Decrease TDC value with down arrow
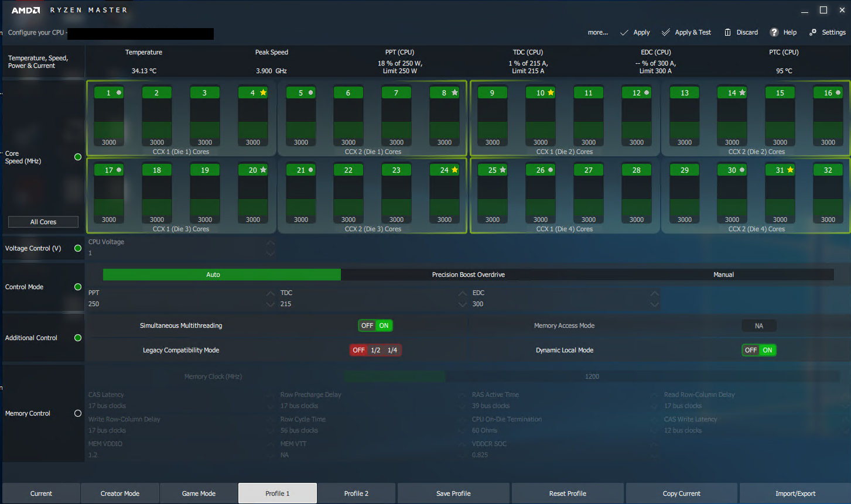851x504 pixels. 462,304
